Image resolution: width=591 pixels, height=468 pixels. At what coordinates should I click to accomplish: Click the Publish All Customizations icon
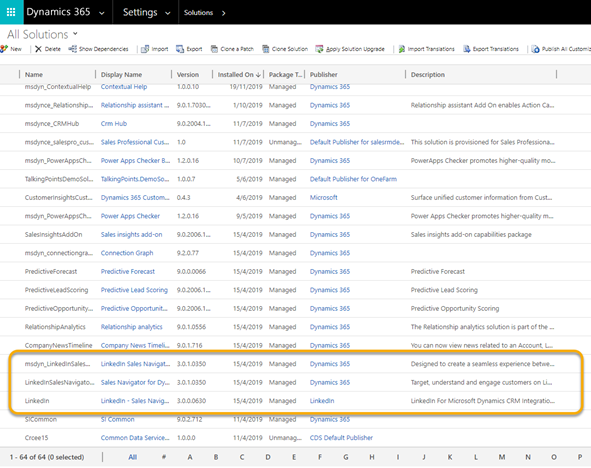click(536, 49)
